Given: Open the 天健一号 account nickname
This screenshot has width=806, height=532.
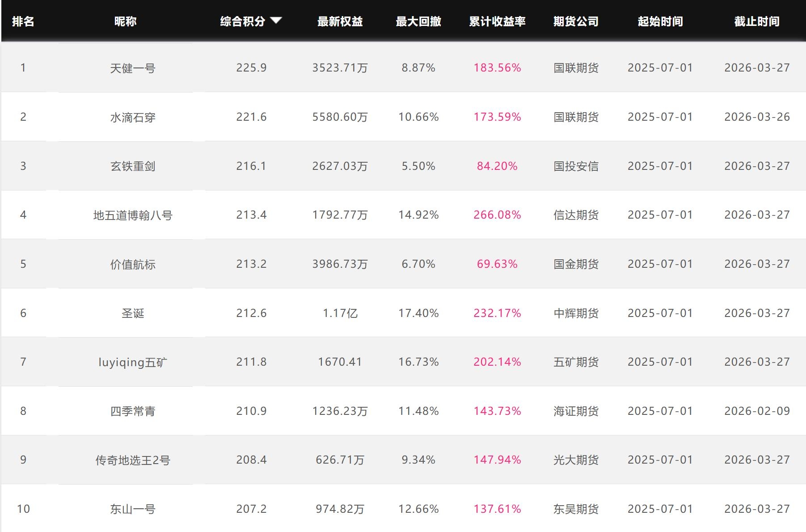Looking at the screenshot, I should pyautogui.click(x=133, y=68).
